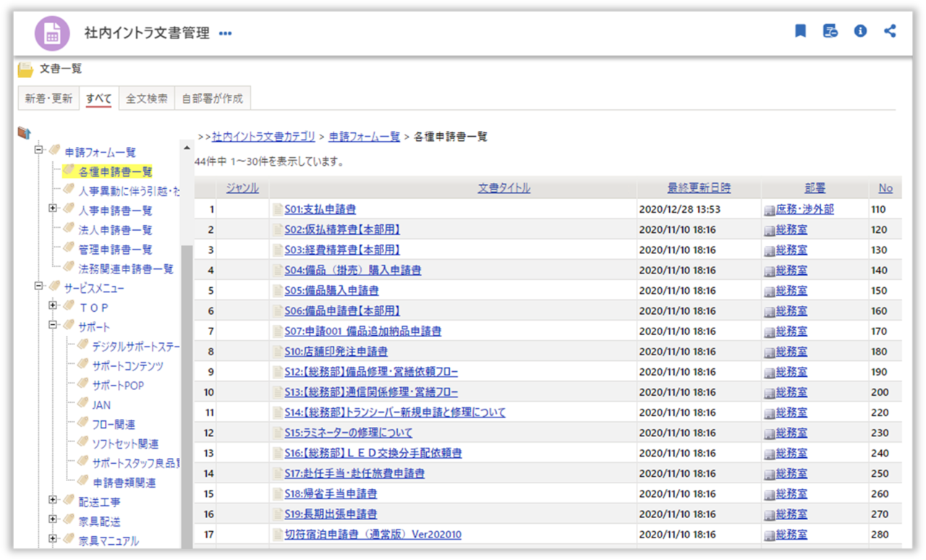The image size is (926, 560).
Task: Open the three-dot menu beside 社内イントラ文書管理
Action: [226, 33]
